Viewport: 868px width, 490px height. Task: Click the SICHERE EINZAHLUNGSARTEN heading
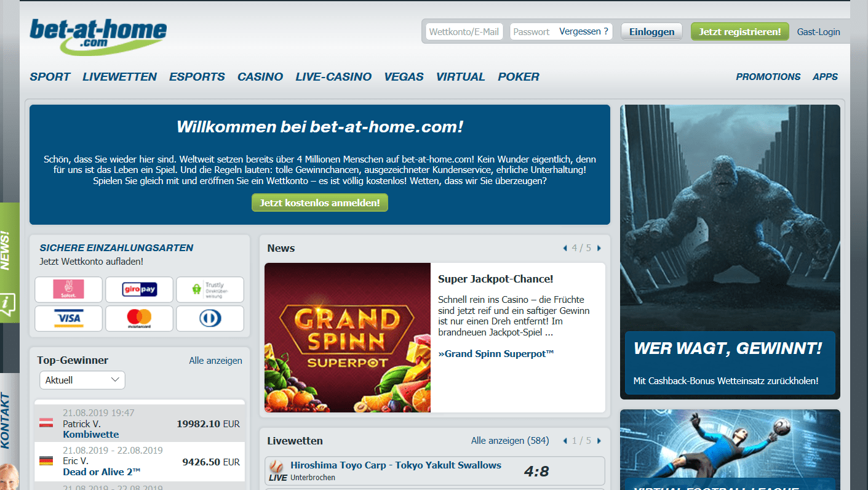click(x=116, y=248)
